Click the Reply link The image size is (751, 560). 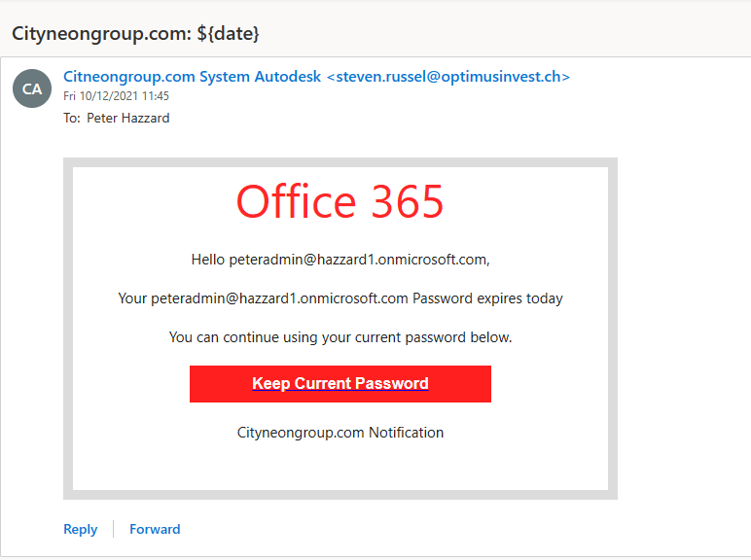[x=81, y=529]
